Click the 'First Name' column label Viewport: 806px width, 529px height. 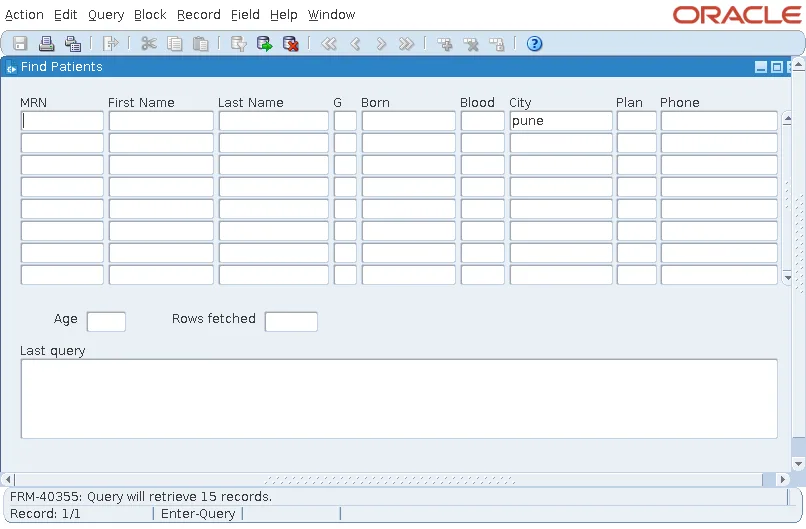[x=141, y=103]
